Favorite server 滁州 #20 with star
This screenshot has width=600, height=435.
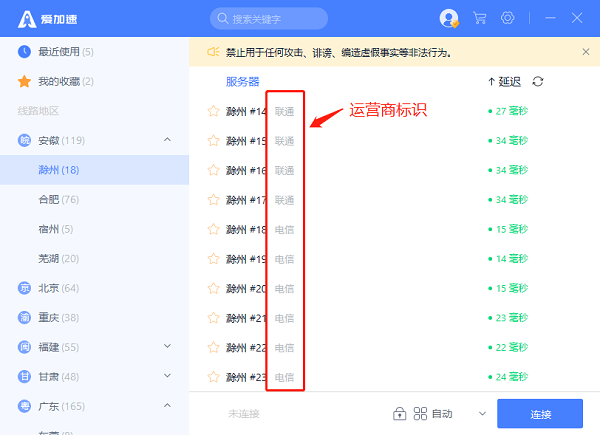213,288
